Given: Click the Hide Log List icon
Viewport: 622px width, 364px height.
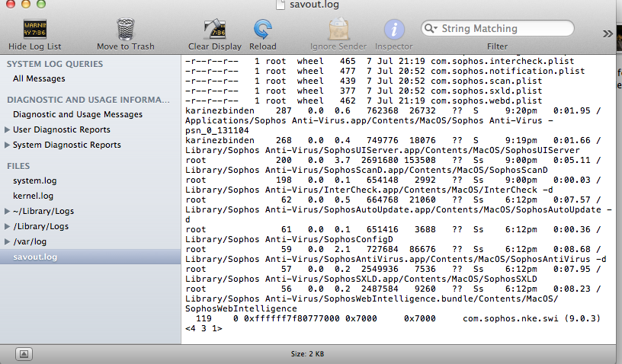Looking at the screenshot, I should (35, 29).
